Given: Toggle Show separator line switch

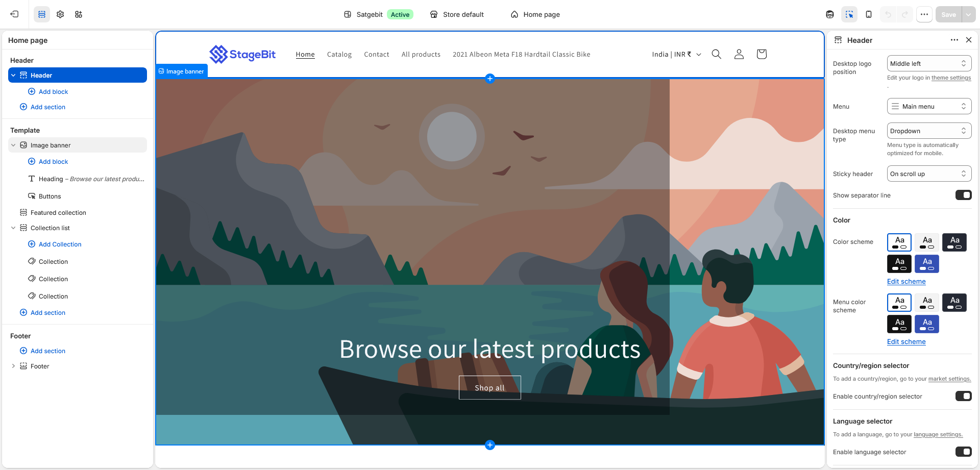Looking at the screenshot, I should pos(963,195).
